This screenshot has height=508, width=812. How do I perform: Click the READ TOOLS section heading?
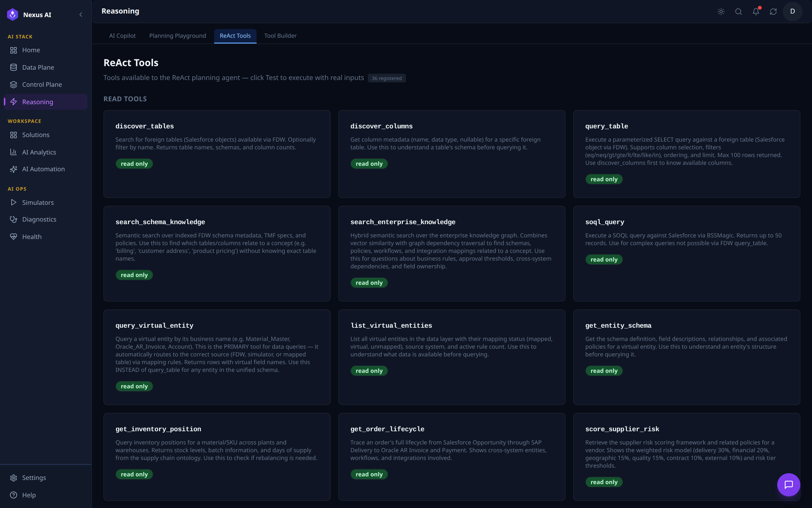point(125,99)
